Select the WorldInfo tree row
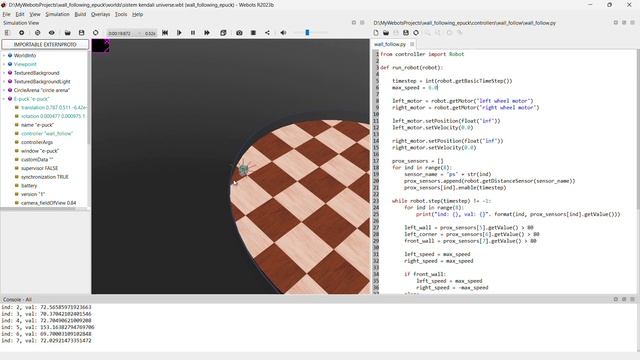 pyautogui.click(x=25, y=56)
